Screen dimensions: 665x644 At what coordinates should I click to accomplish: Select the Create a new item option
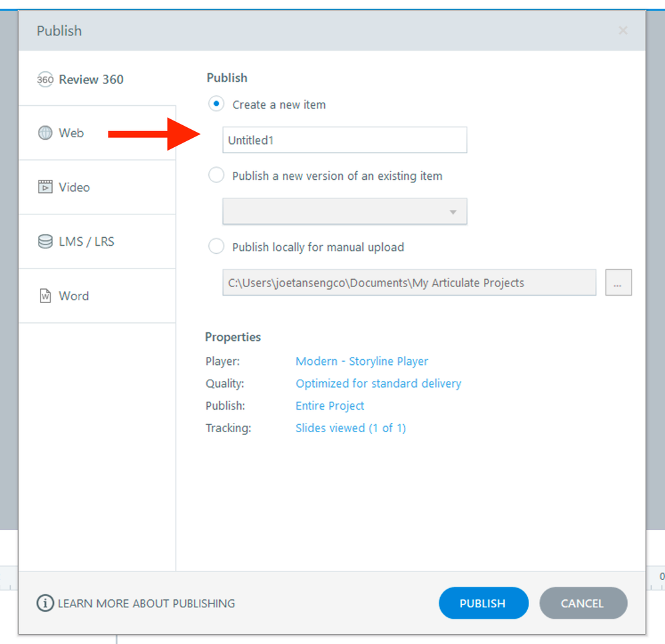tap(216, 105)
